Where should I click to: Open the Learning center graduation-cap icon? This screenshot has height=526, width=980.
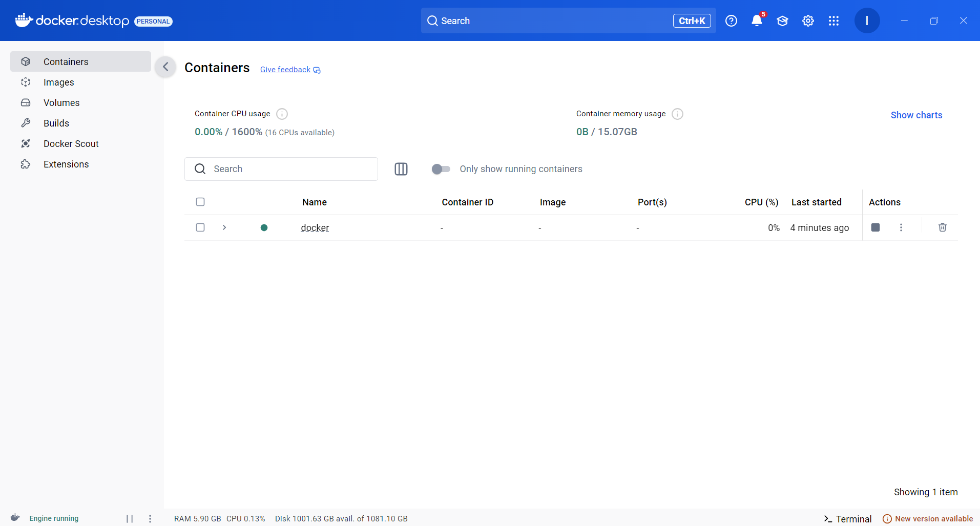(x=782, y=20)
